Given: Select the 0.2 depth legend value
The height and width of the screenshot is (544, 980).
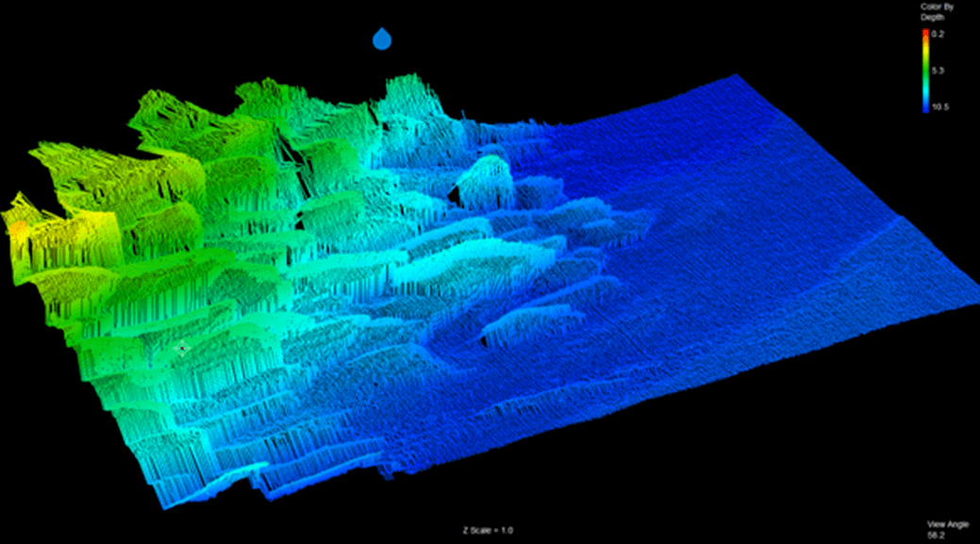Looking at the screenshot, I should click(938, 34).
